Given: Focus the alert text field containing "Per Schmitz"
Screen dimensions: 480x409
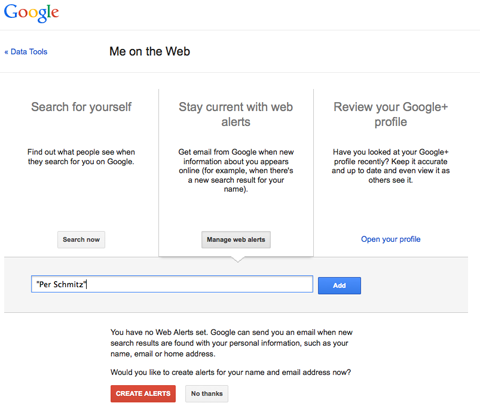Looking at the screenshot, I should 172,284.
